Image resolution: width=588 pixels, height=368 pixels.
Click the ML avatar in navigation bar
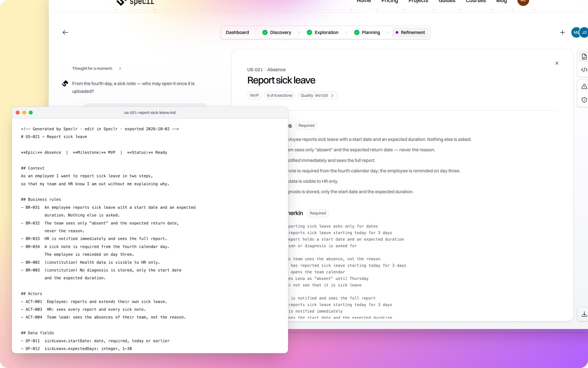(523, 1)
